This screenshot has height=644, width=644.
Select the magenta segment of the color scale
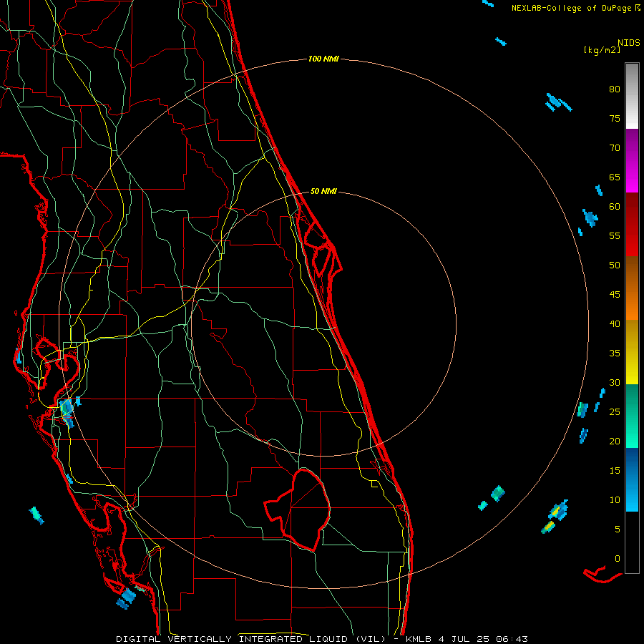[x=632, y=160]
